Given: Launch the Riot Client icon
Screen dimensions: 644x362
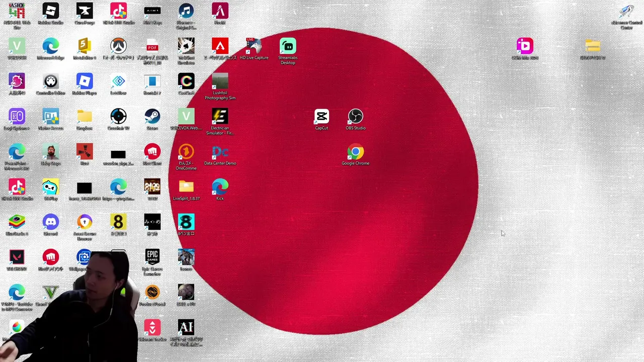Looking at the screenshot, I should (152, 152).
